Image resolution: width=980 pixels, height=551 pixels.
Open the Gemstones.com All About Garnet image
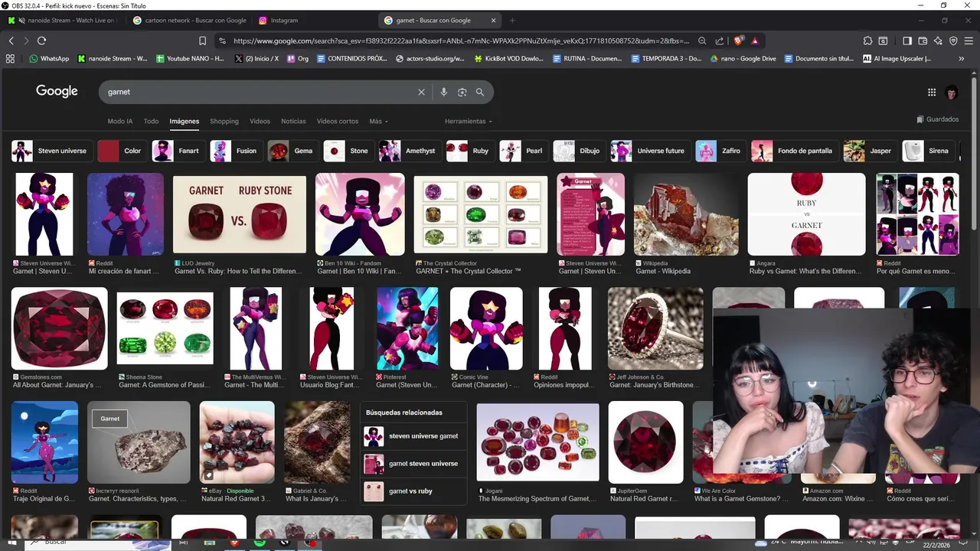[x=59, y=328]
